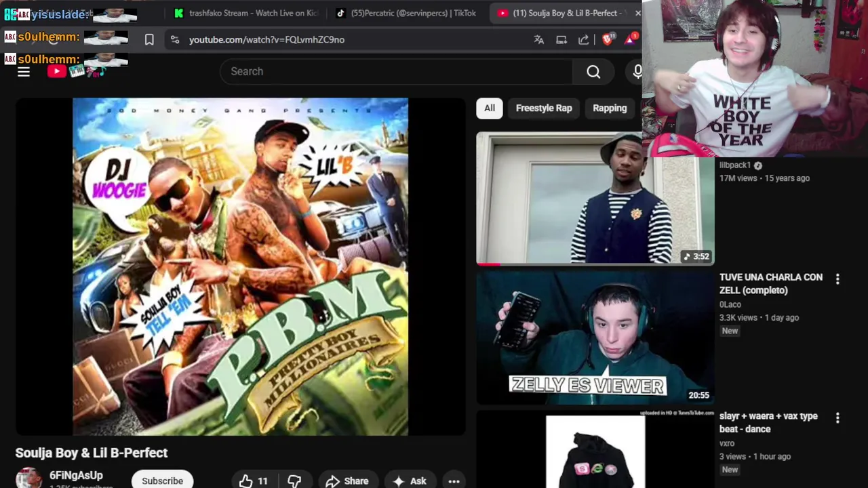Visit the lilbpack1 channel name
868x488 pixels.
click(735, 165)
